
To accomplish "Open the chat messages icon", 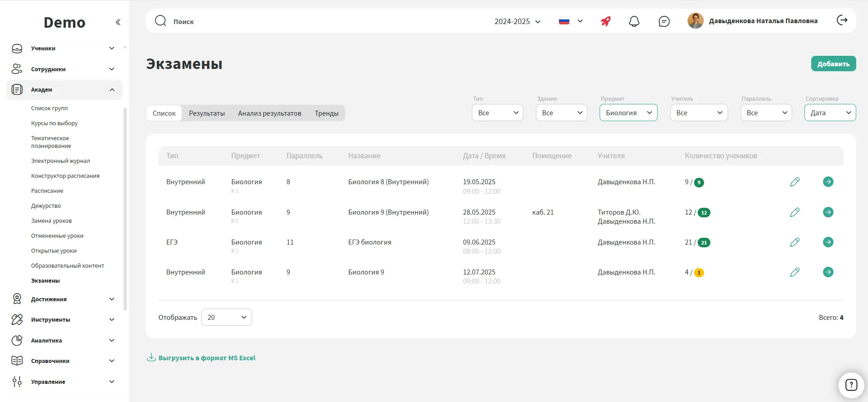I will [x=664, y=21].
